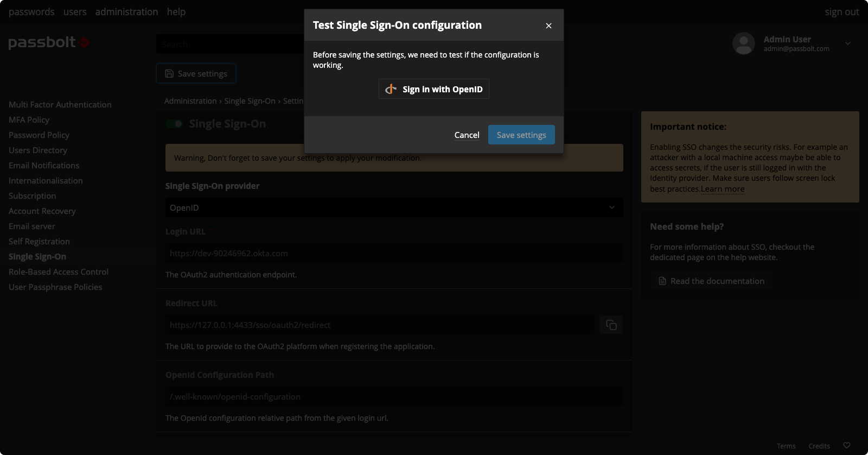Expand the Admin User profile menu chevron
This screenshot has width=868, height=455.
[847, 43]
